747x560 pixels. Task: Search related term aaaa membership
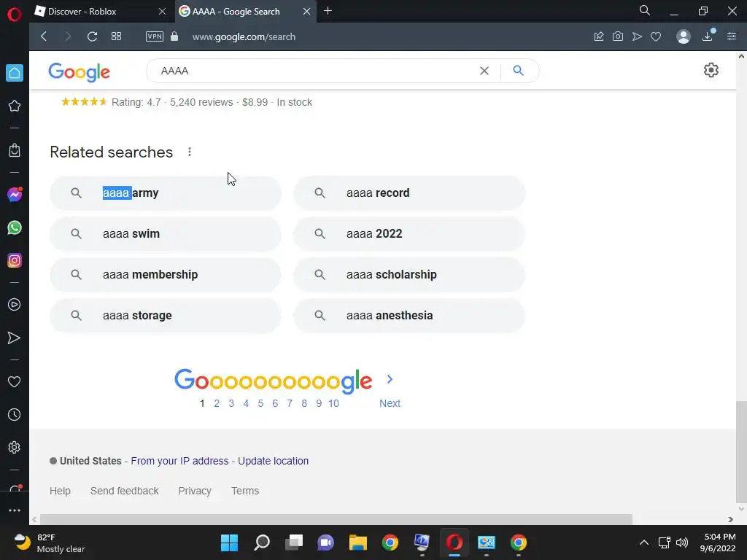point(166,275)
